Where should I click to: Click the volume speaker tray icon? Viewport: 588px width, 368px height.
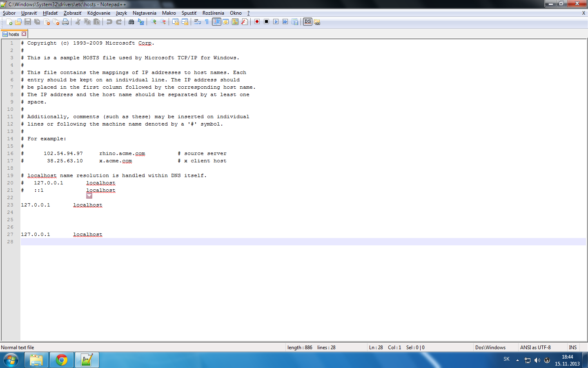537,360
